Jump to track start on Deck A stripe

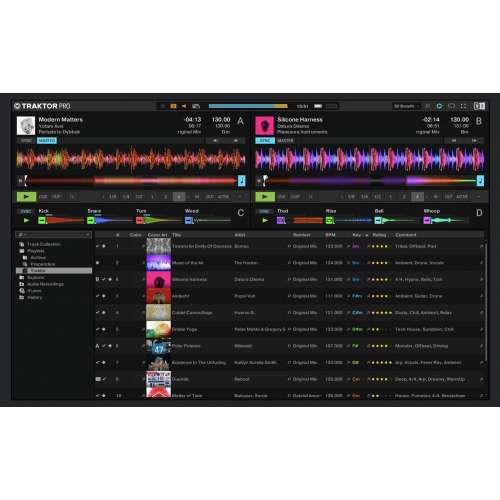(x=20, y=181)
